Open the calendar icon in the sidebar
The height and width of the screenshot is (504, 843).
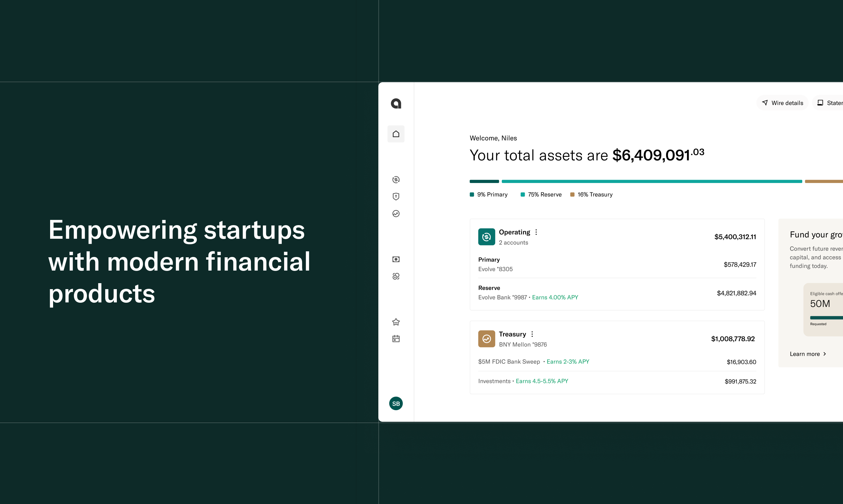(x=396, y=338)
